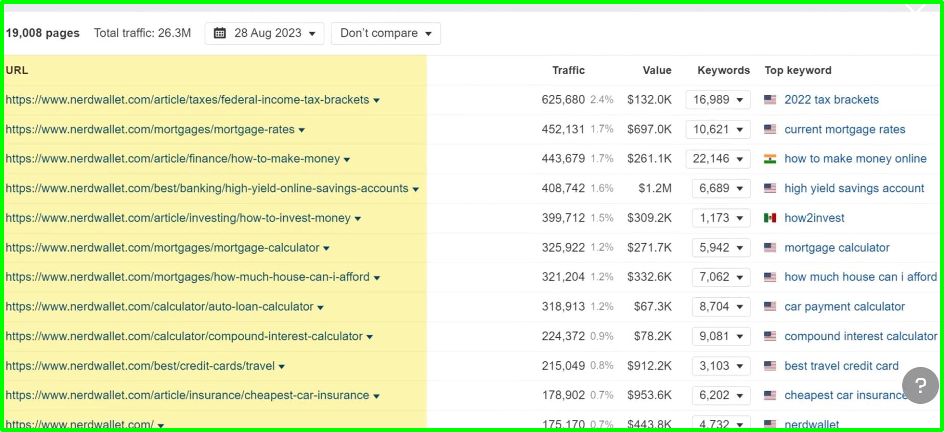Expand the arrow after the credit-cards/travel URL
The image size is (944, 432).
point(282,366)
